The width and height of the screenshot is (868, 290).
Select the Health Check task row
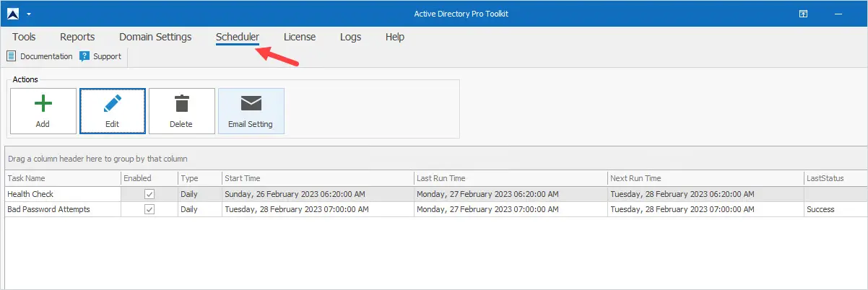coord(436,194)
